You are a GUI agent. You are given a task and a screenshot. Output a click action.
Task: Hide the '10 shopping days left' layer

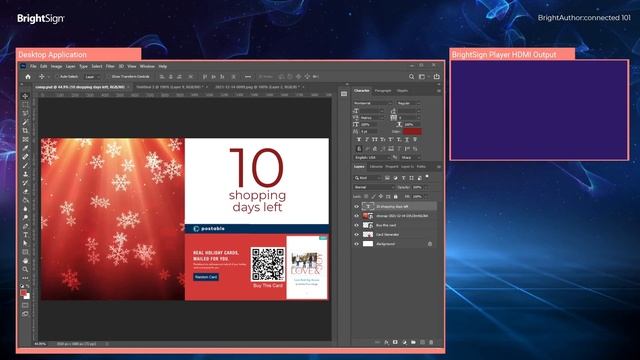pyautogui.click(x=356, y=207)
